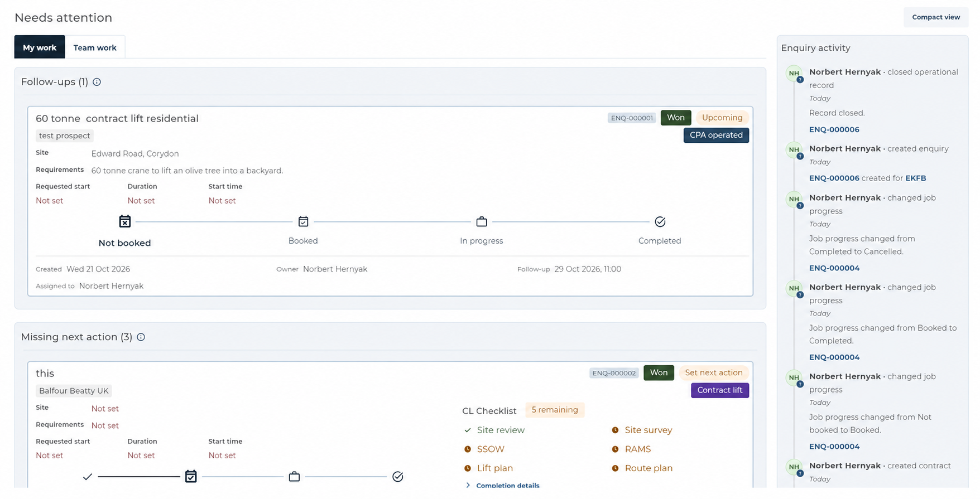Click NH avatar beside created enquiry
This screenshot has height=499, width=980.
[x=794, y=150]
